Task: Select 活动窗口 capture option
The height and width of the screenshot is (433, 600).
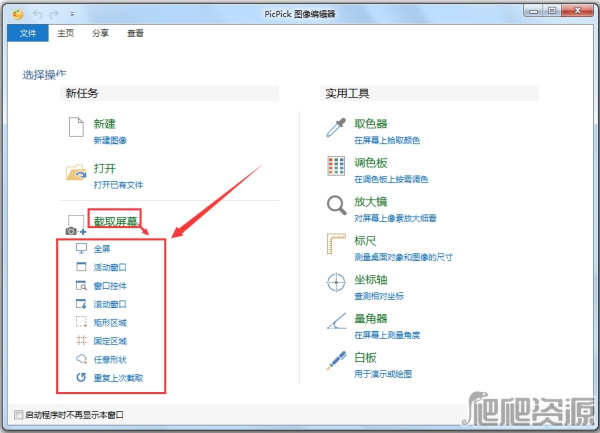Action: click(x=110, y=267)
